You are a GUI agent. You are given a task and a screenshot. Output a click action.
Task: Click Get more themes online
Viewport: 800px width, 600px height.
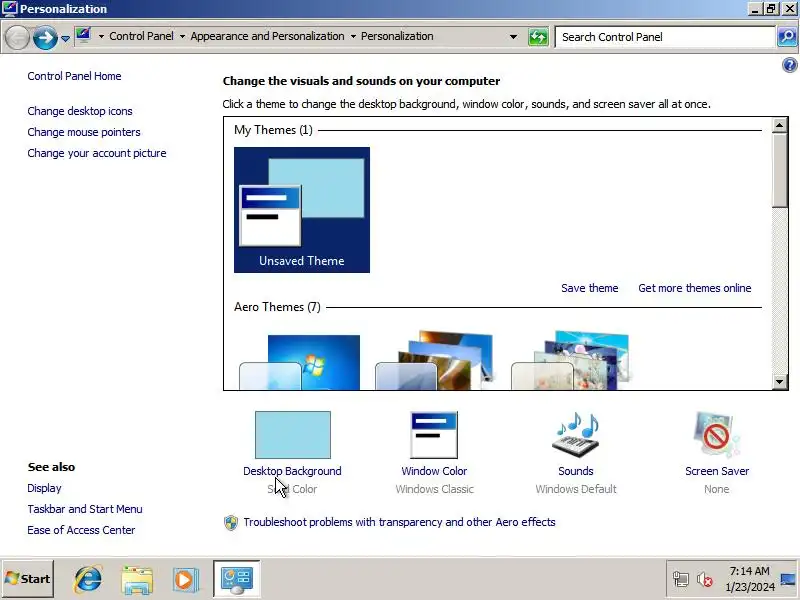pyautogui.click(x=695, y=288)
